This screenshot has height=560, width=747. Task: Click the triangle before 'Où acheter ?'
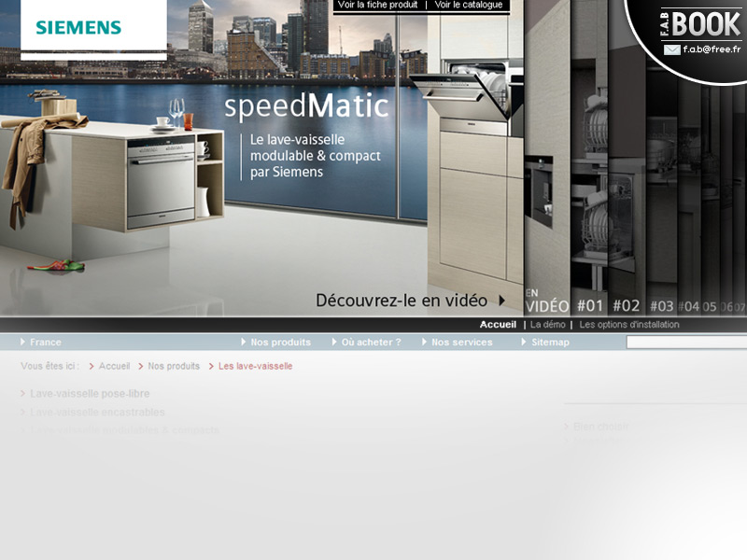point(334,342)
